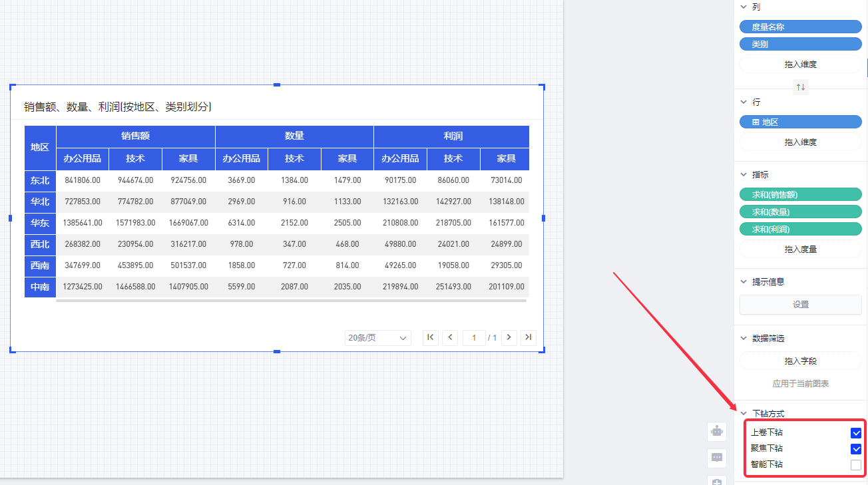868x485 pixels.
Task: Click the swap rows and columns icon
Action: coord(801,87)
